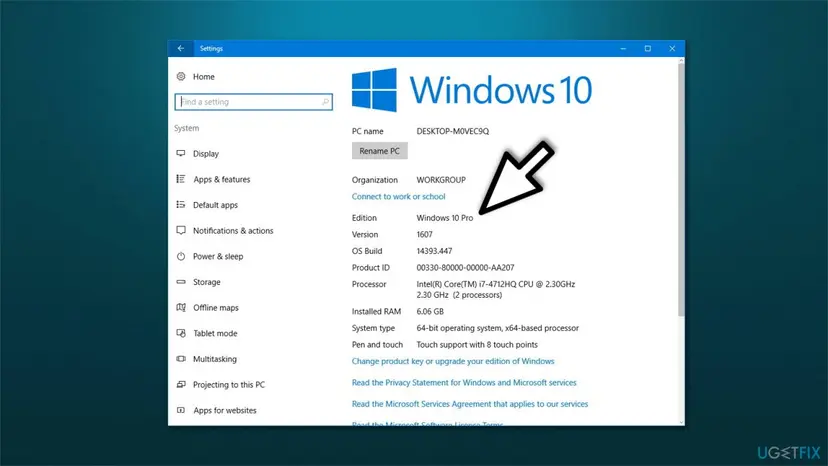Viewport: 828px width, 466px height.
Task: Select the Installed RAM 6.06 GB value
Action: click(430, 311)
